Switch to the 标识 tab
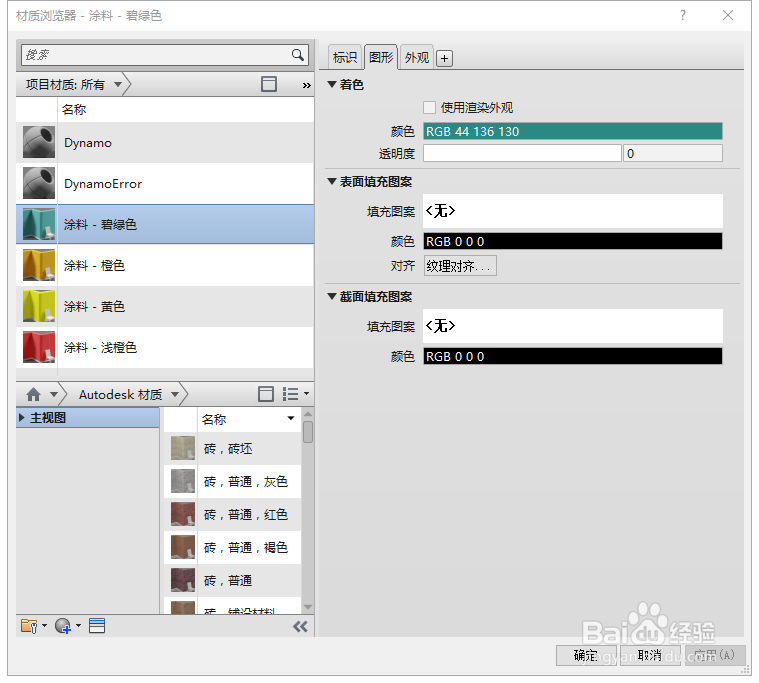Screen dimensions: 759x683 click(x=345, y=58)
